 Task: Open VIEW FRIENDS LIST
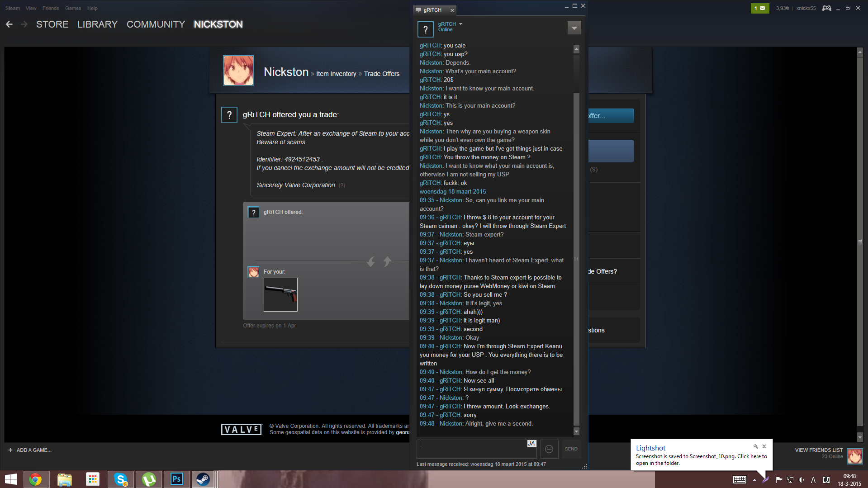click(819, 450)
